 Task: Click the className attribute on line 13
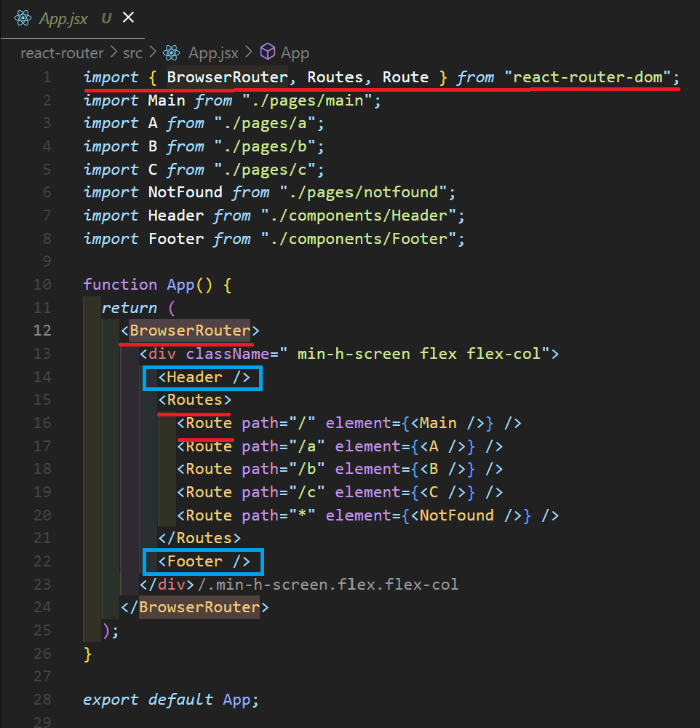click(228, 354)
